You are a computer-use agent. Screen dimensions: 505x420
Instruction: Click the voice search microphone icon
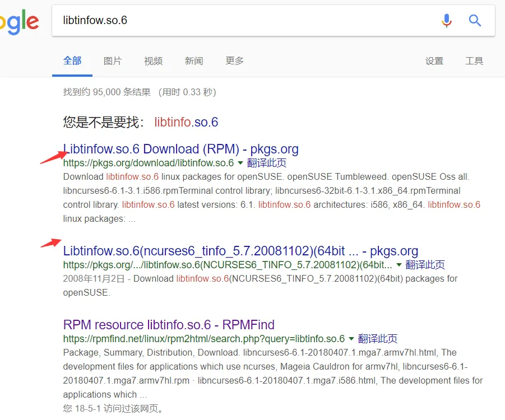[447, 21]
